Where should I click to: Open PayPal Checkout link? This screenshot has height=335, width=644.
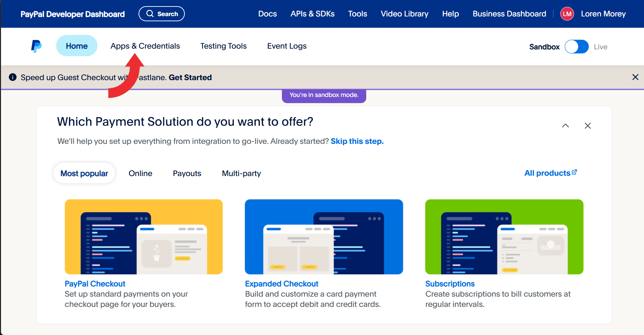tap(95, 284)
